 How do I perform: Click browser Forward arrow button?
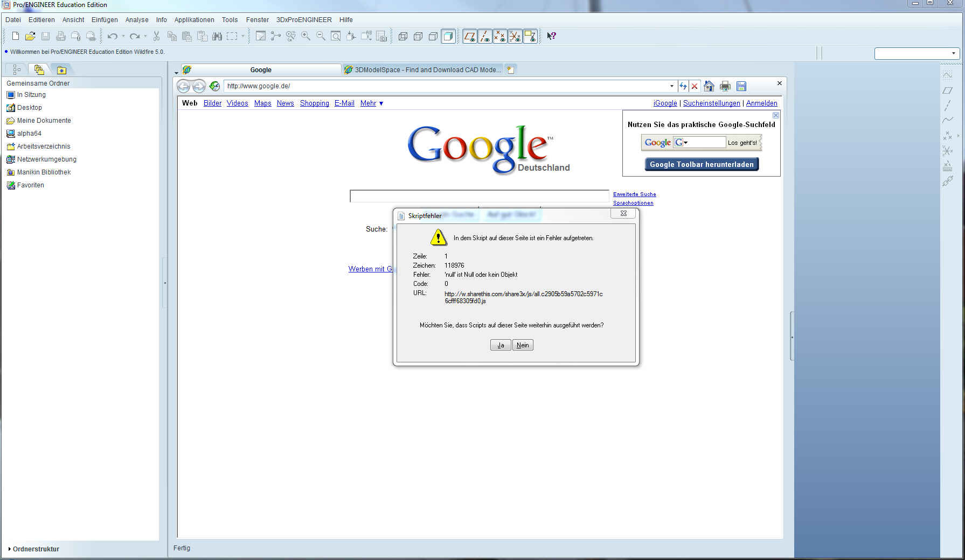coord(199,86)
